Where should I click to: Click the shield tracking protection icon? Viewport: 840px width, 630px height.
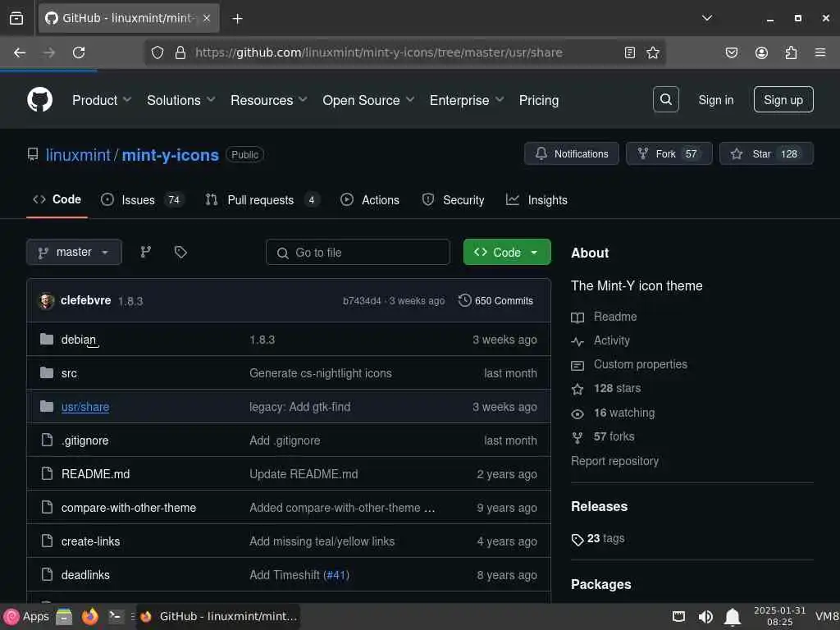click(x=157, y=52)
